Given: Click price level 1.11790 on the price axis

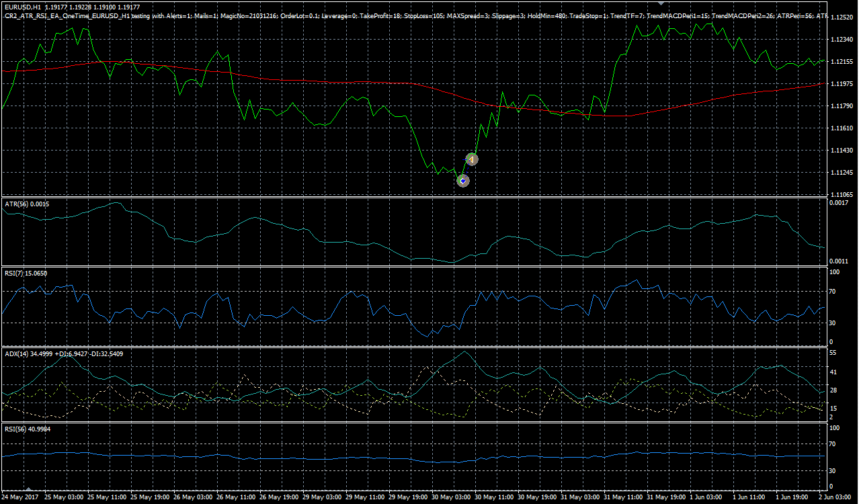Looking at the screenshot, I should tap(842, 106).
